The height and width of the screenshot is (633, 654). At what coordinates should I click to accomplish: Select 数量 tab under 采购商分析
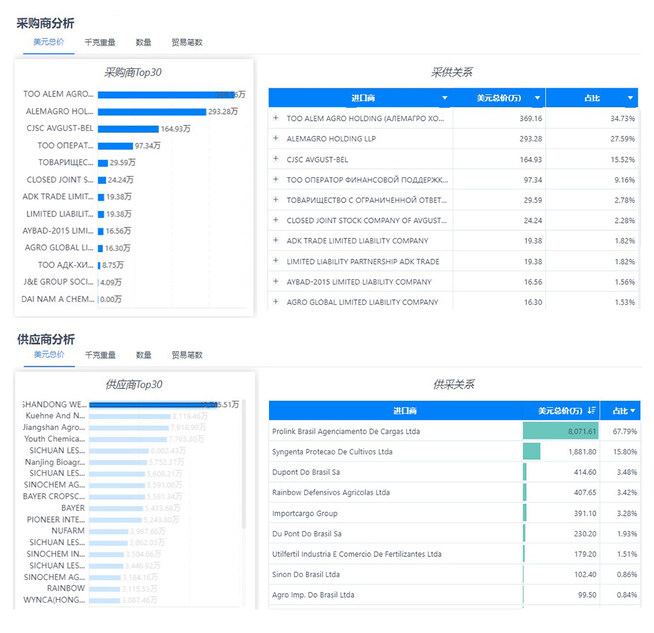(143, 43)
